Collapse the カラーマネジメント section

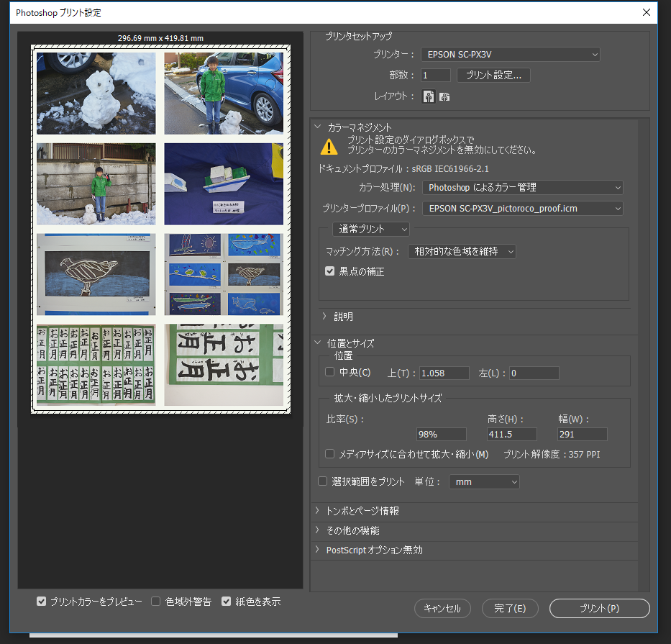pyautogui.click(x=318, y=127)
